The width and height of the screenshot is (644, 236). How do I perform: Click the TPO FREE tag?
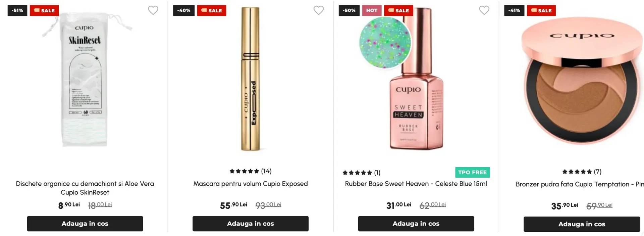pos(472,172)
